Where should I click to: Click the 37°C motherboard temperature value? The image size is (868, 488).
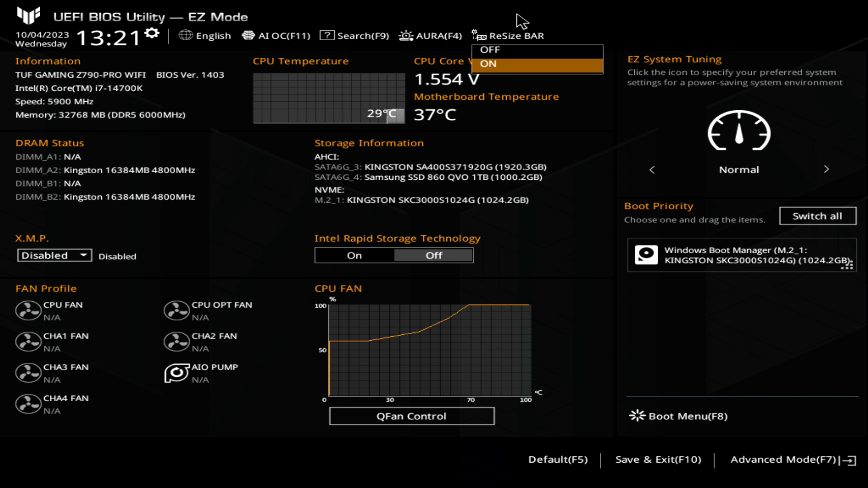click(435, 115)
